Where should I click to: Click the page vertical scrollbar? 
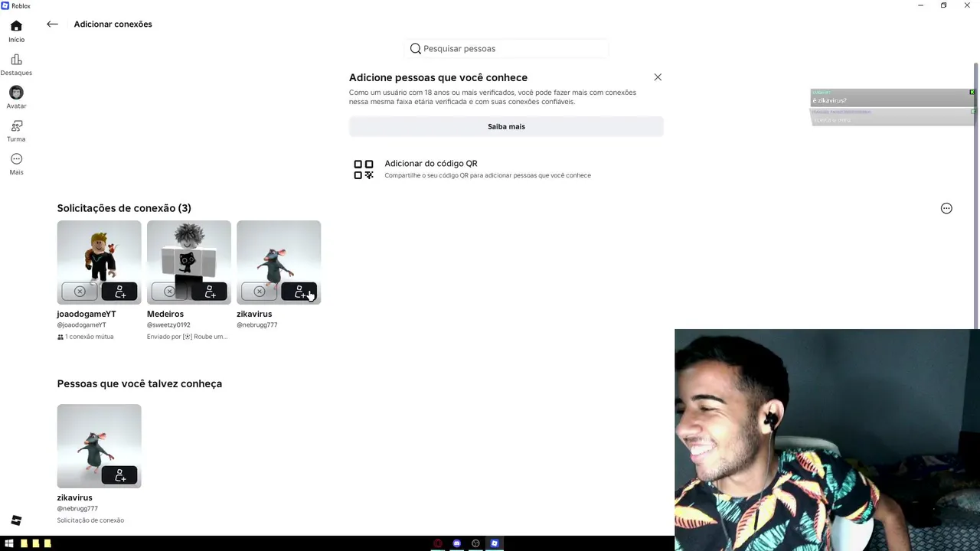[975, 194]
